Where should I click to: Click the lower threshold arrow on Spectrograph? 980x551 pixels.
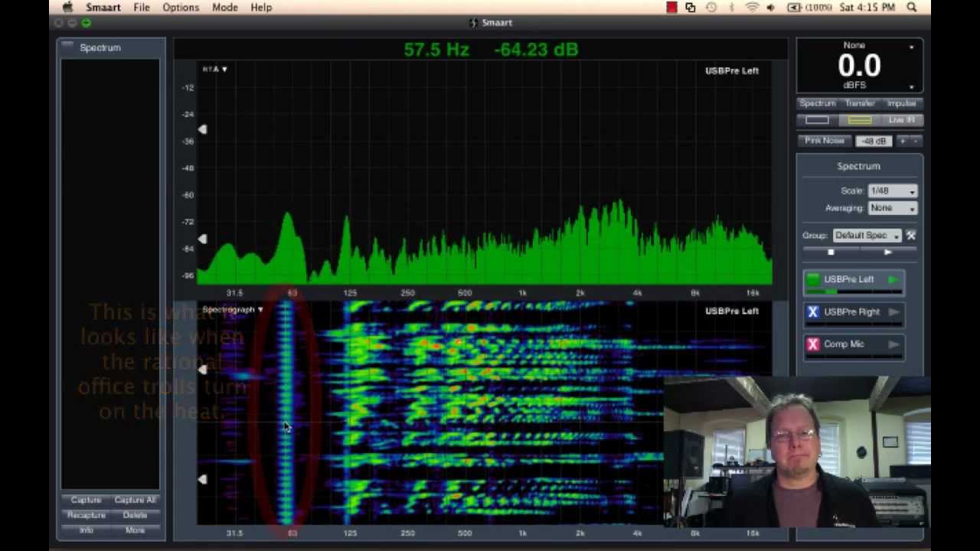tap(202, 480)
